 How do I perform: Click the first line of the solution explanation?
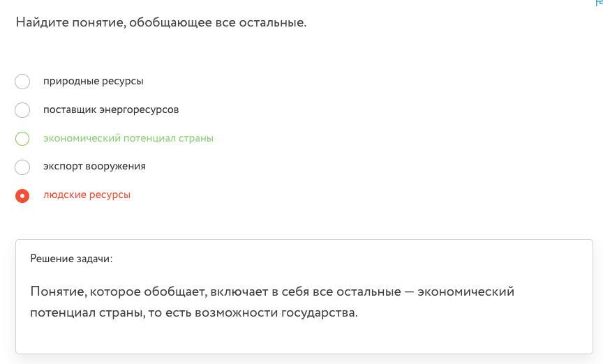pyautogui.click(x=272, y=291)
